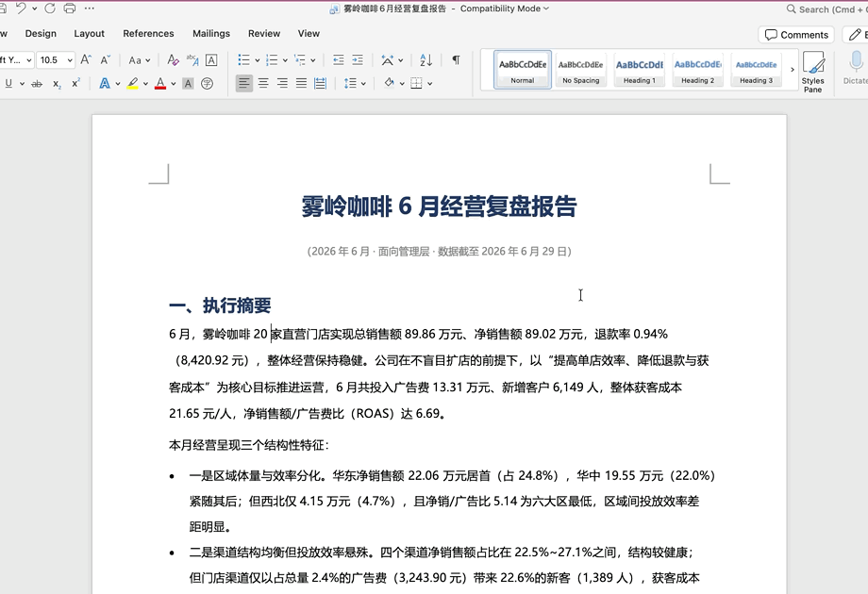Expand the styles gallery arrow
Image resolution: width=868 pixels, height=594 pixels.
[793, 70]
